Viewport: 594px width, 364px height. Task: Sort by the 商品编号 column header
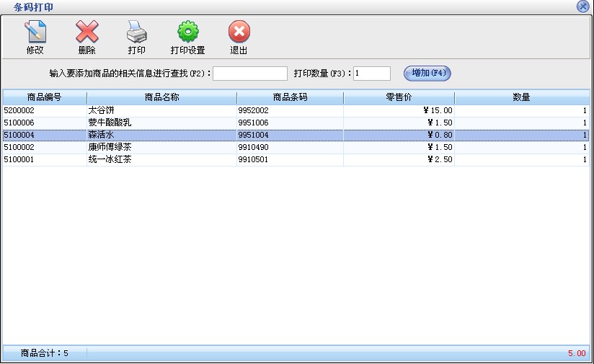click(44, 97)
